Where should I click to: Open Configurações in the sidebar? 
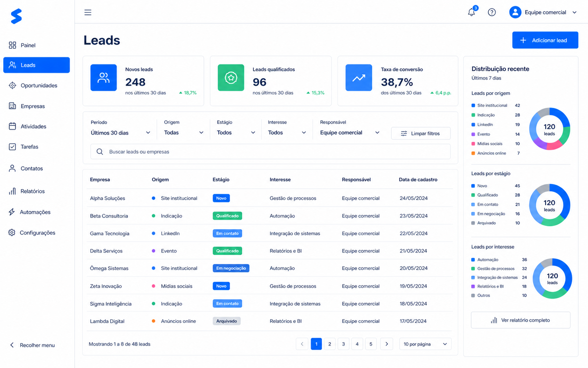(x=36, y=233)
